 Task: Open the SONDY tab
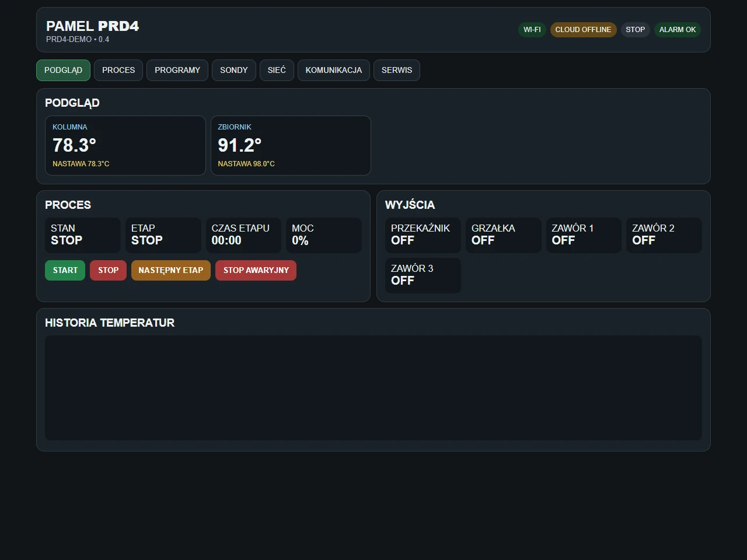234,70
